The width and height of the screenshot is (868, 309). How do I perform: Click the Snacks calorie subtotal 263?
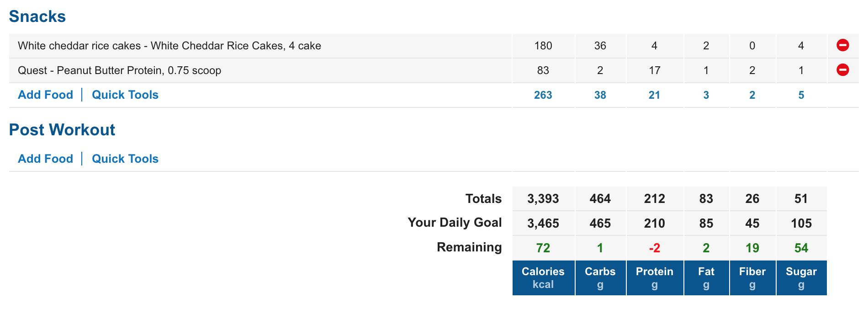[x=543, y=95]
